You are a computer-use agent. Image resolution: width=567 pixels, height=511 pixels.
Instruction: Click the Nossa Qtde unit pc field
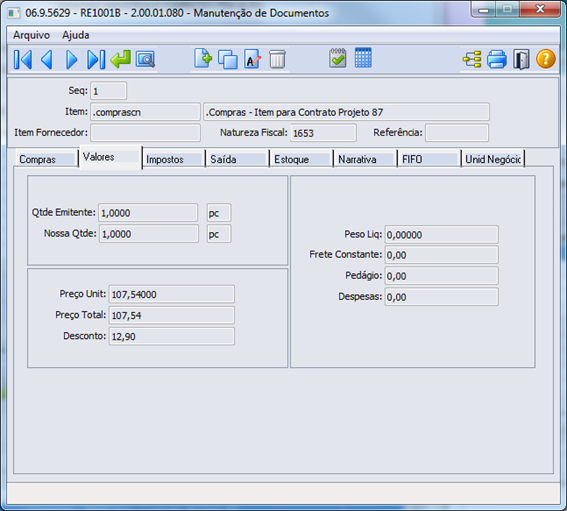point(219,234)
